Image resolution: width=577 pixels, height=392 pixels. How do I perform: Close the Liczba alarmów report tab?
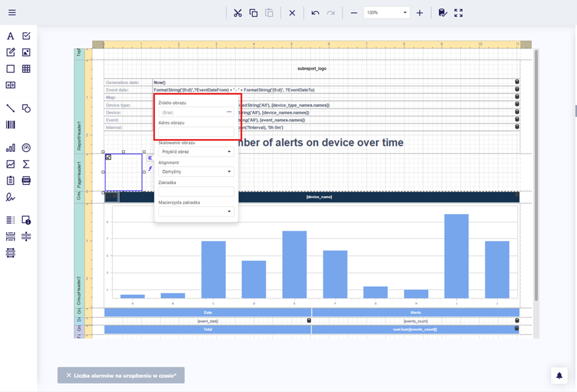(x=69, y=375)
